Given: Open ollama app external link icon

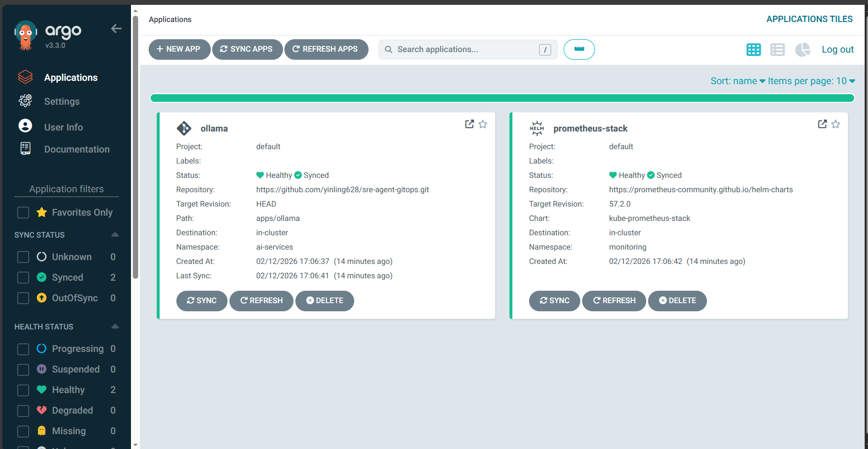Looking at the screenshot, I should pyautogui.click(x=469, y=124).
